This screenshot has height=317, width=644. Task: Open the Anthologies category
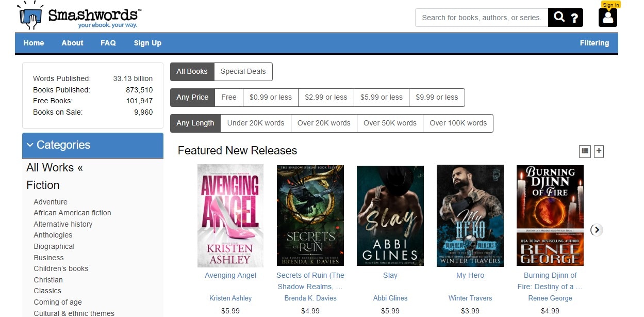[53, 235]
